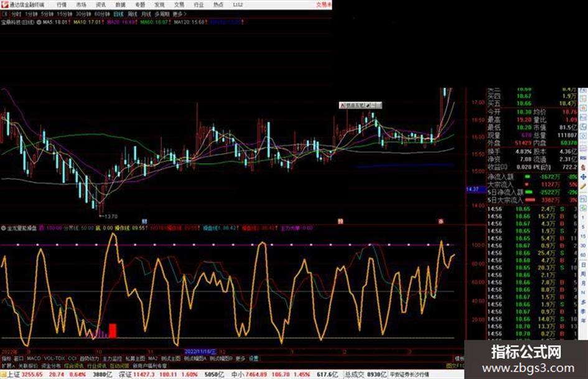
Task: Open the 资金分布 tab
Action: (50, 365)
